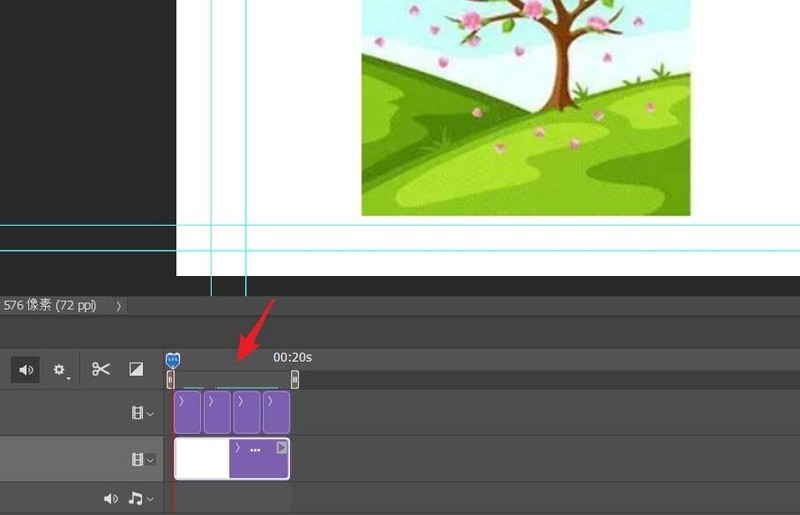Expand the first purple clip's chevron
This screenshot has width=800, height=515.
[x=181, y=402]
